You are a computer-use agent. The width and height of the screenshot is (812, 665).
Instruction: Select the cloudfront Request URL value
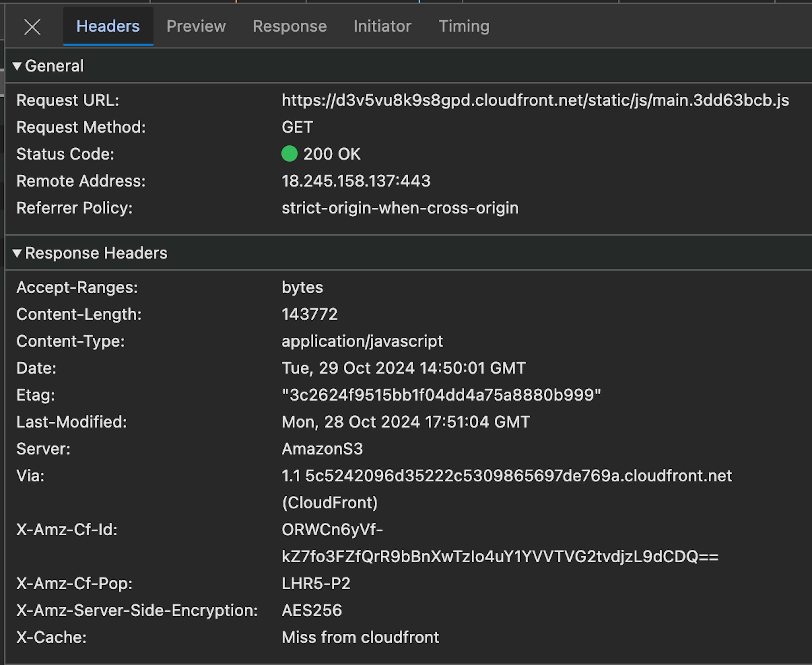(535, 100)
